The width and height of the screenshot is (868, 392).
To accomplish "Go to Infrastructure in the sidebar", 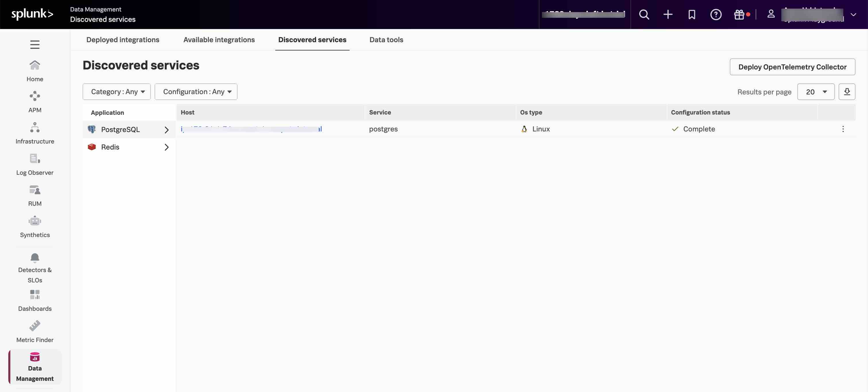I will pyautogui.click(x=35, y=133).
